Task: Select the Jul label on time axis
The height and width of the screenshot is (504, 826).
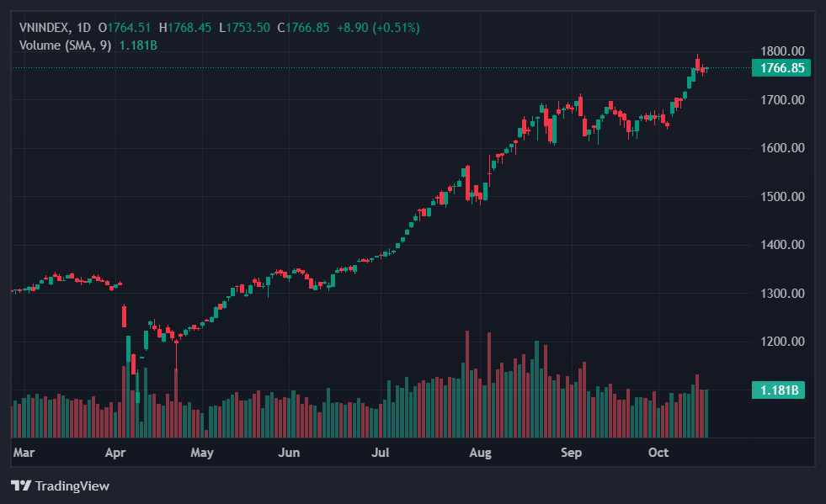Action: click(x=380, y=453)
